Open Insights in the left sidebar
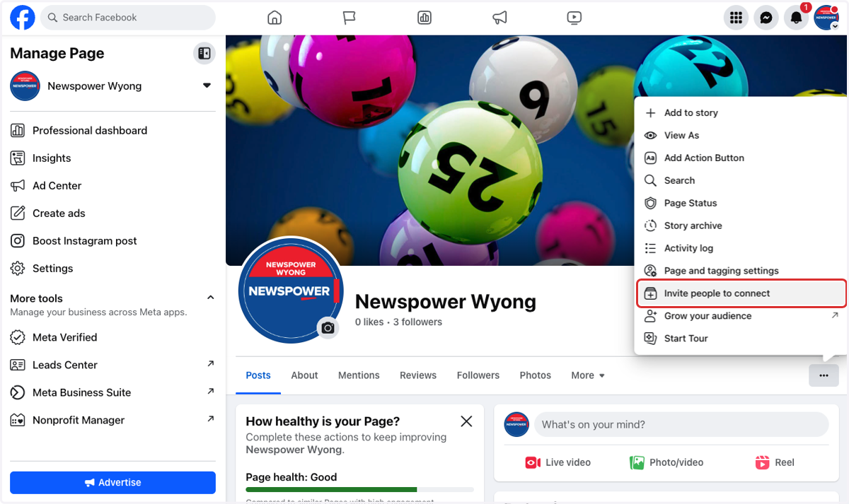 [113, 158]
